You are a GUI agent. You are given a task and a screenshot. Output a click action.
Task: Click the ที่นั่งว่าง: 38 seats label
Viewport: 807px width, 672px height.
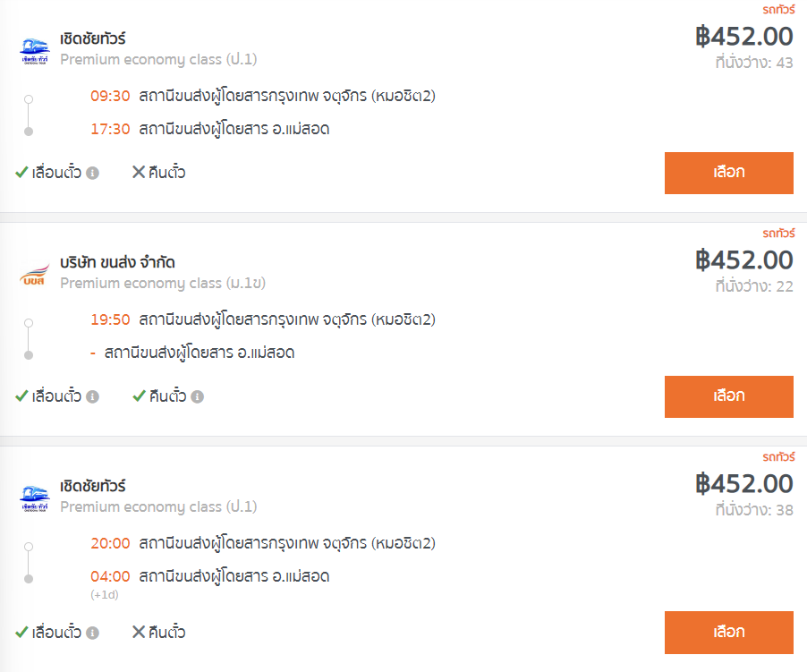pos(754,510)
